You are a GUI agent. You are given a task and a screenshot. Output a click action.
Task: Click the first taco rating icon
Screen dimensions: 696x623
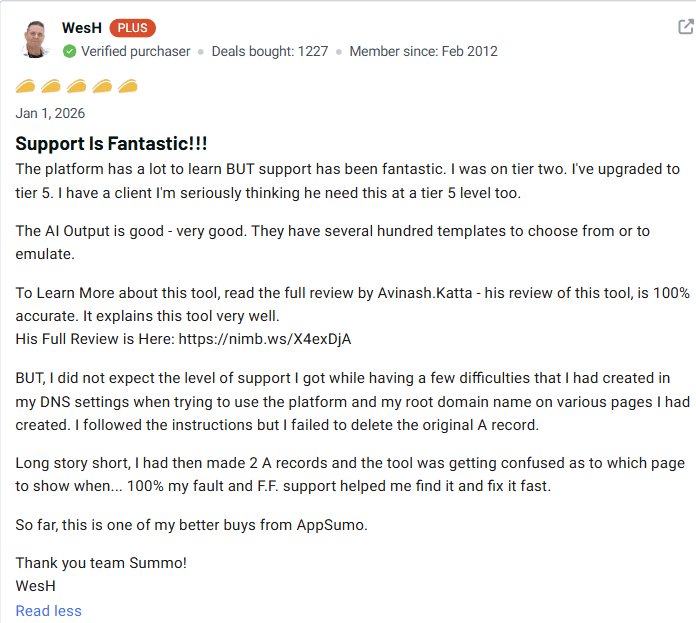26,86
